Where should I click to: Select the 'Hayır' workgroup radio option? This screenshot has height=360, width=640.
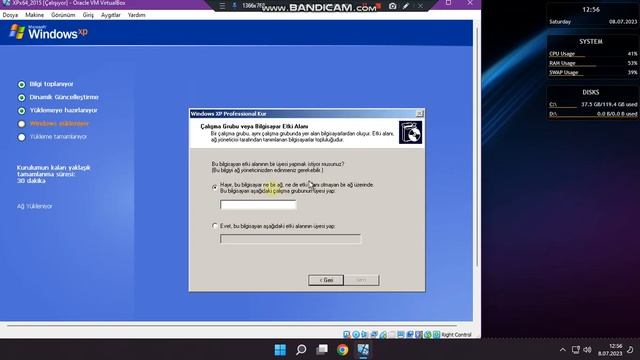click(x=215, y=187)
